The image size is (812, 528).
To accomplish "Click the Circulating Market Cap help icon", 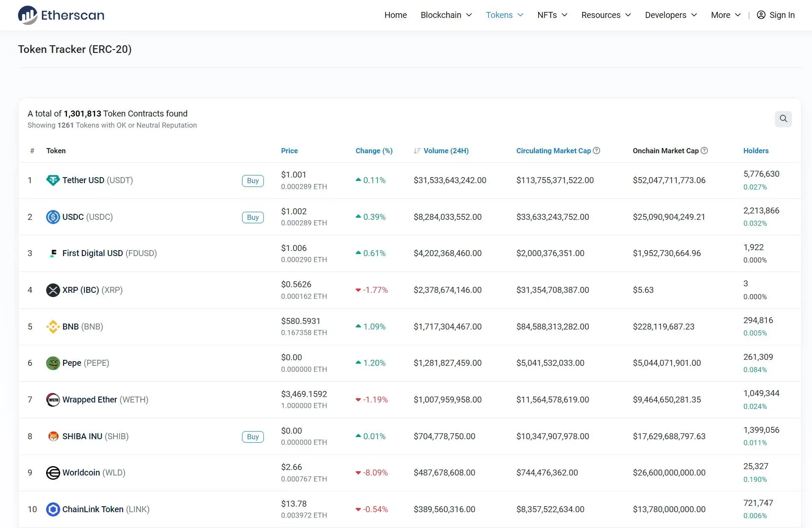I will pyautogui.click(x=597, y=151).
